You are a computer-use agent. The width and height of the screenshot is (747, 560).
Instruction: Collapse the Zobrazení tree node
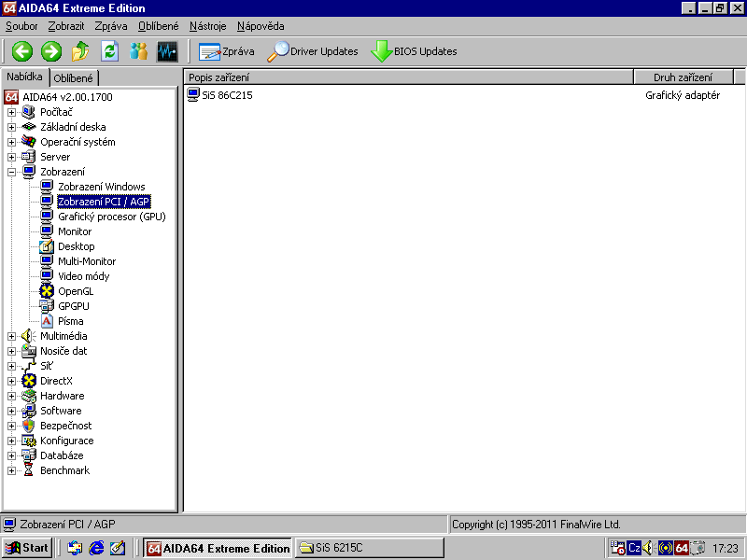(12, 172)
